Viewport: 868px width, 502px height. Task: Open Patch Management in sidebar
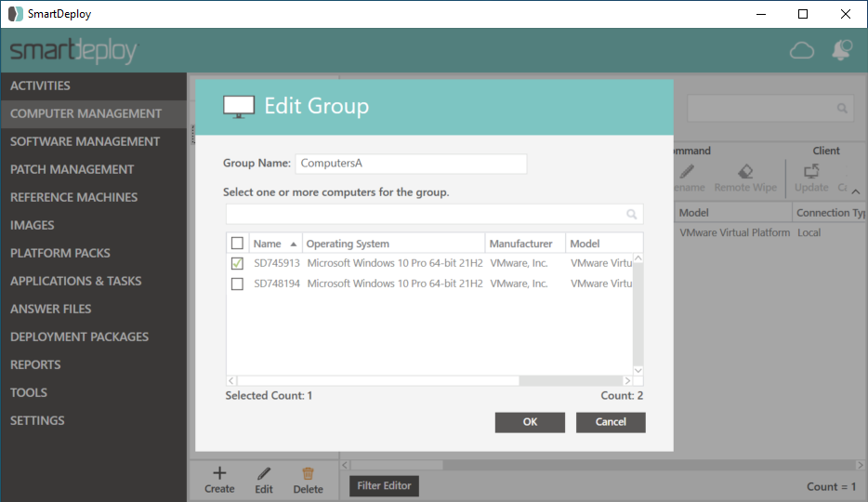[x=94, y=169]
